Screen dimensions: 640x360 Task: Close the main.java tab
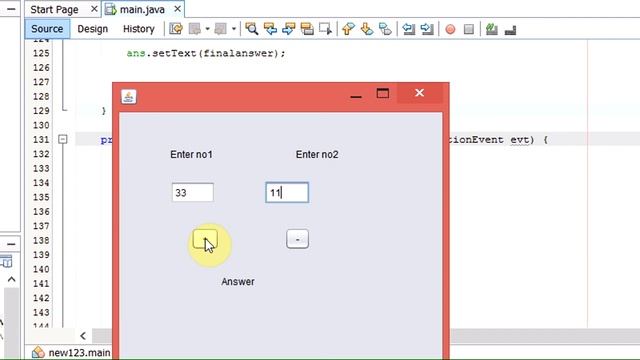177,9
